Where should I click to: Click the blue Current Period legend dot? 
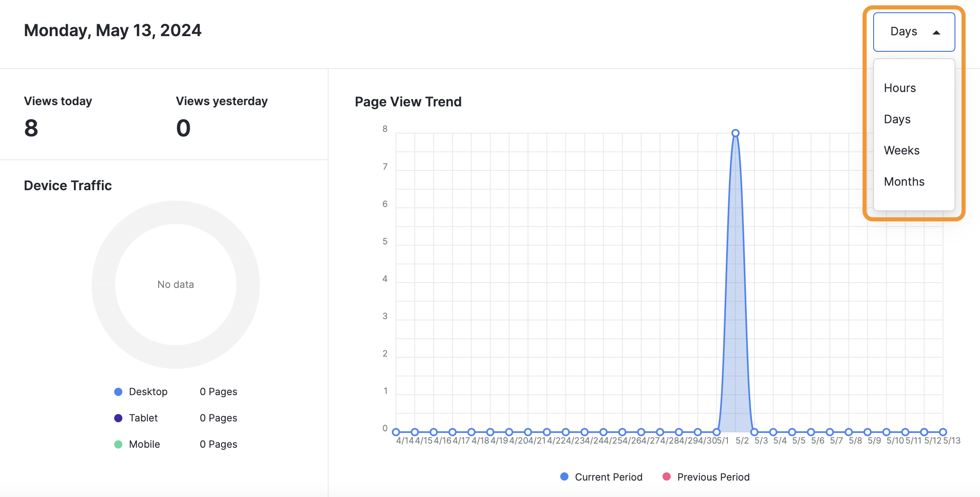click(x=564, y=476)
